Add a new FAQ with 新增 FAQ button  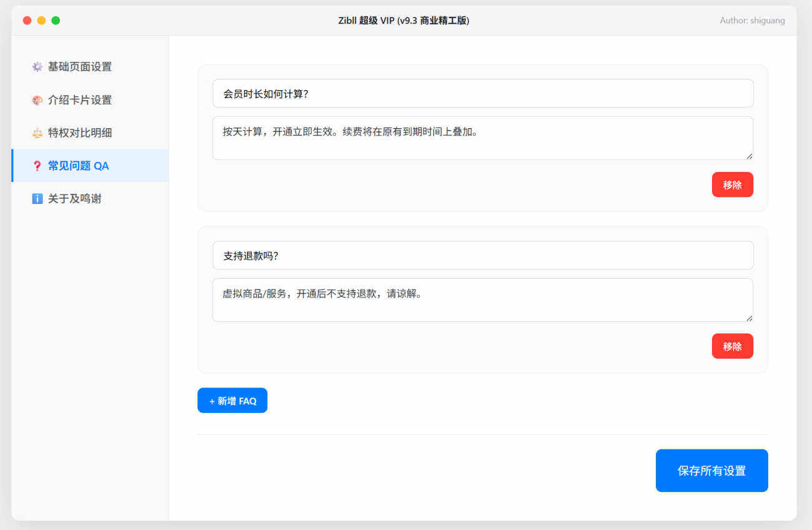pos(232,401)
